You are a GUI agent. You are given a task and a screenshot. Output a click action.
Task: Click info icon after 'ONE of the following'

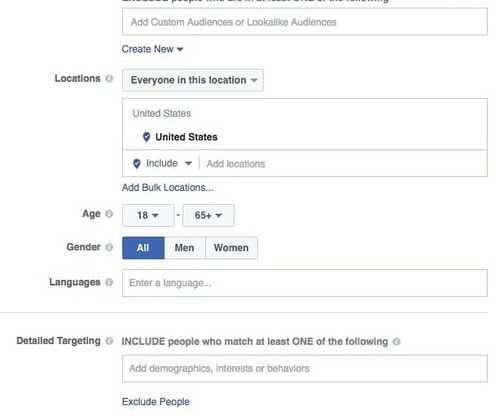click(x=396, y=342)
